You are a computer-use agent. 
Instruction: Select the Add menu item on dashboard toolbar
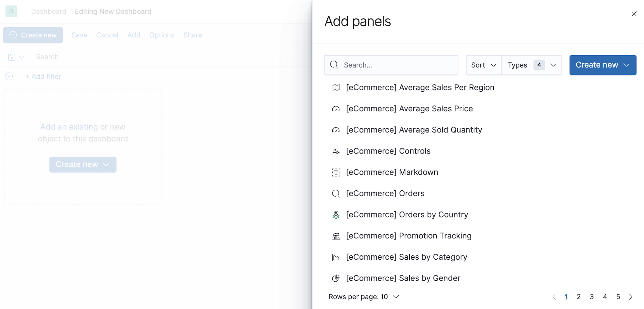(134, 35)
